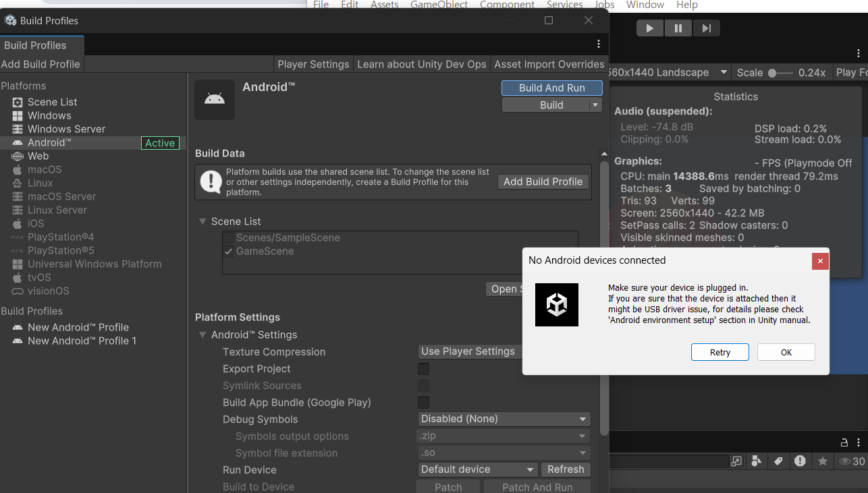The image size is (868, 493).
Task: Click the Pause button in Unity toolbar
Action: 678,28
